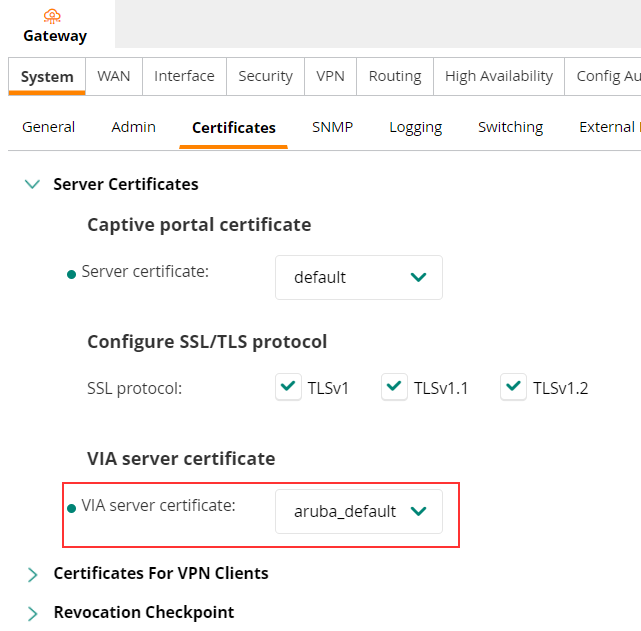Screen dimensions: 641x631
Task: Switch to the Switching sub-tab
Action: point(510,127)
